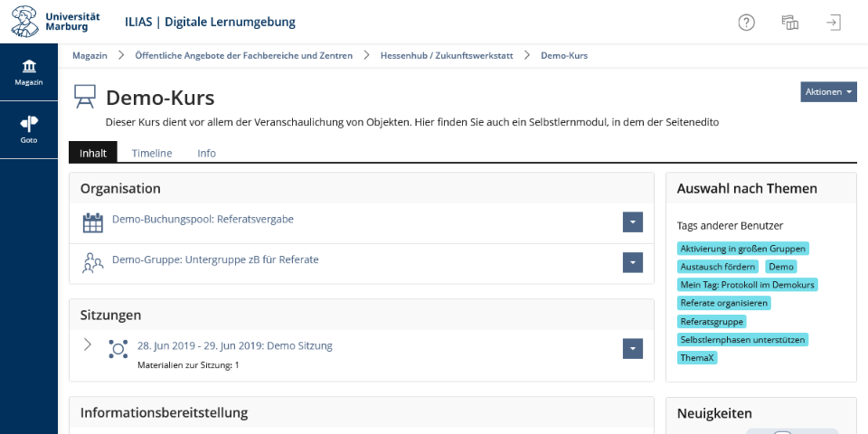Viewport: 868px width, 434px height.
Task: Open the Aktionen dropdown menu
Action: [x=828, y=92]
